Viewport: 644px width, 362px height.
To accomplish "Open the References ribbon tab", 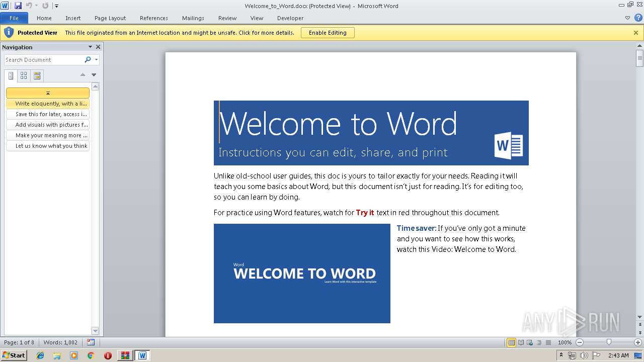I will [154, 18].
